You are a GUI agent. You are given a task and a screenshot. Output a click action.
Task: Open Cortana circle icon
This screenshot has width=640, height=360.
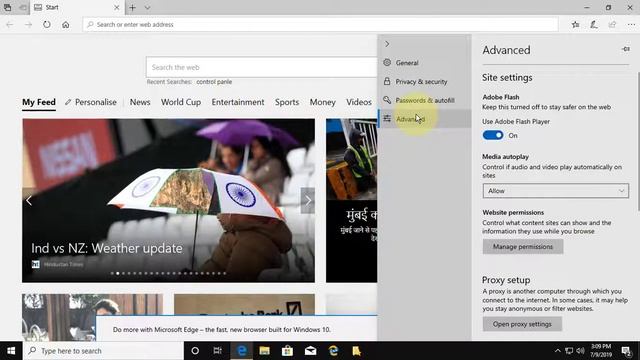coord(195,351)
